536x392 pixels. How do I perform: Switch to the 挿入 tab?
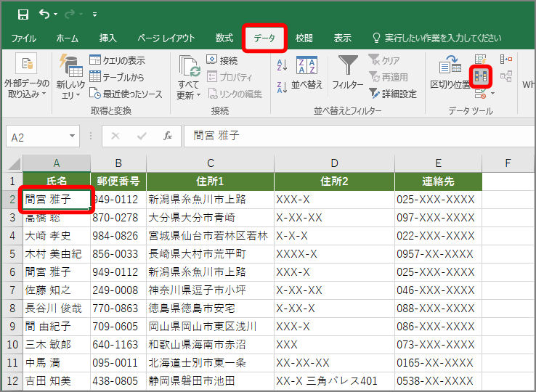(x=108, y=38)
